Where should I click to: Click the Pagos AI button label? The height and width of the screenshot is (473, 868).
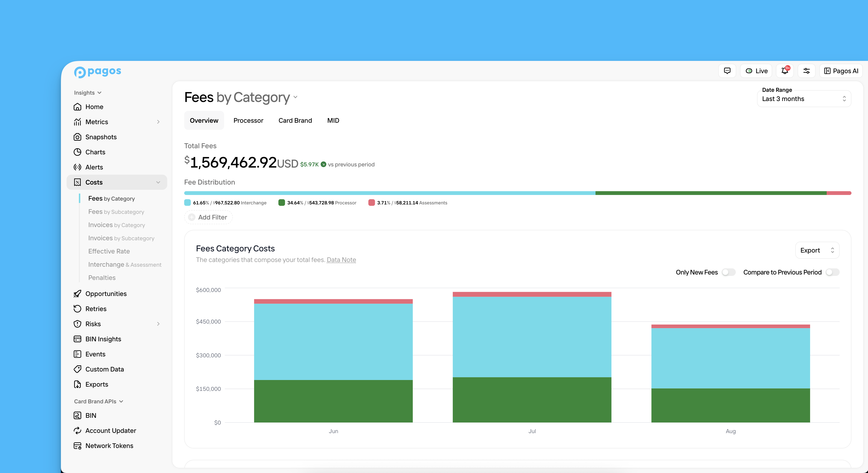point(845,71)
